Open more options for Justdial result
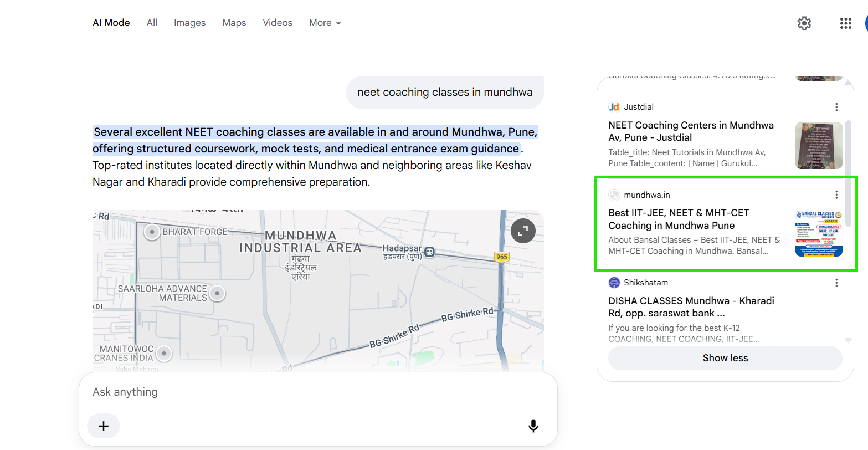Screen dimensions: 868x450 [836, 107]
